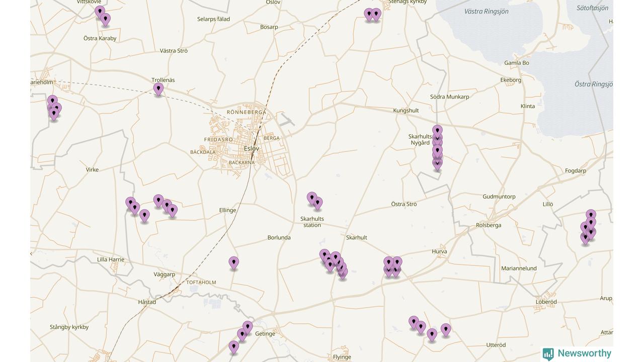Click the Östra Ringsjön lake label
644x362 pixels.
coord(593,84)
